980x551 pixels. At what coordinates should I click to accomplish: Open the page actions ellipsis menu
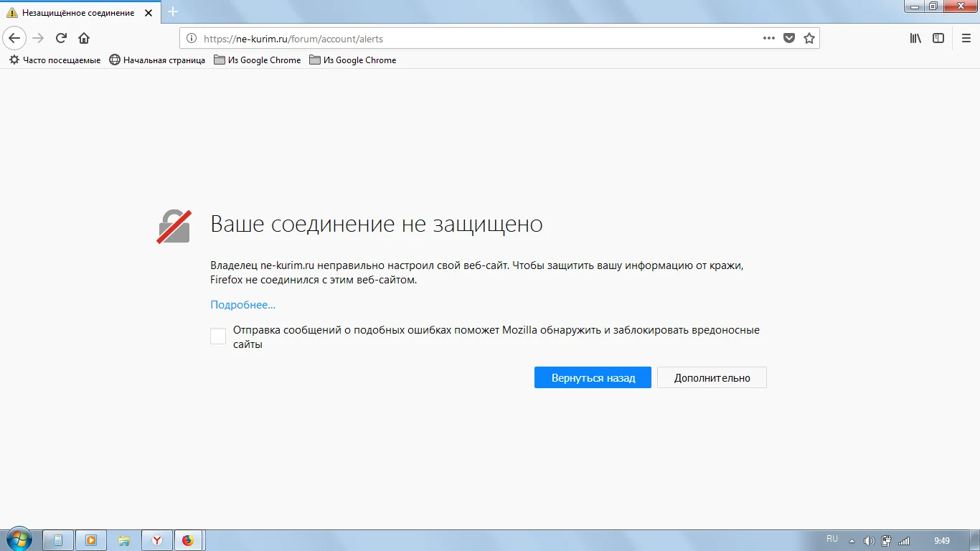(x=768, y=38)
